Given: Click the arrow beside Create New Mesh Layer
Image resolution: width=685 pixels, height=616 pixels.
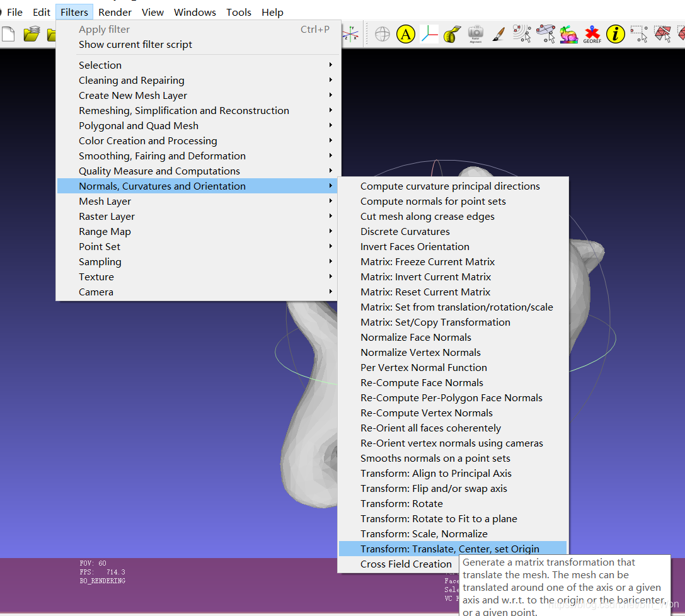Looking at the screenshot, I should [331, 94].
